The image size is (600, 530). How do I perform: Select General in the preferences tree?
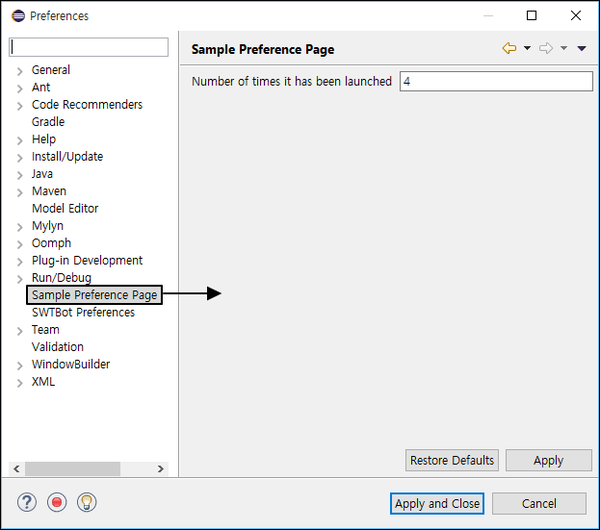51,70
